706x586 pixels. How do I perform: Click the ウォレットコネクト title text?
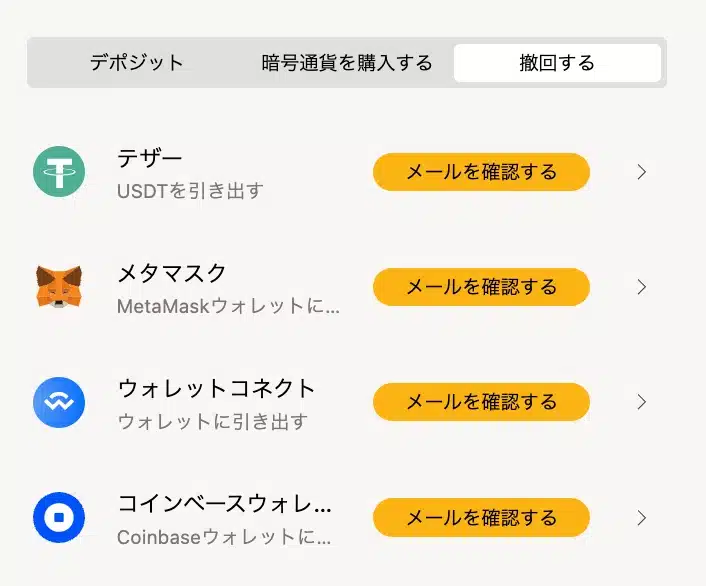tap(216, 388)
